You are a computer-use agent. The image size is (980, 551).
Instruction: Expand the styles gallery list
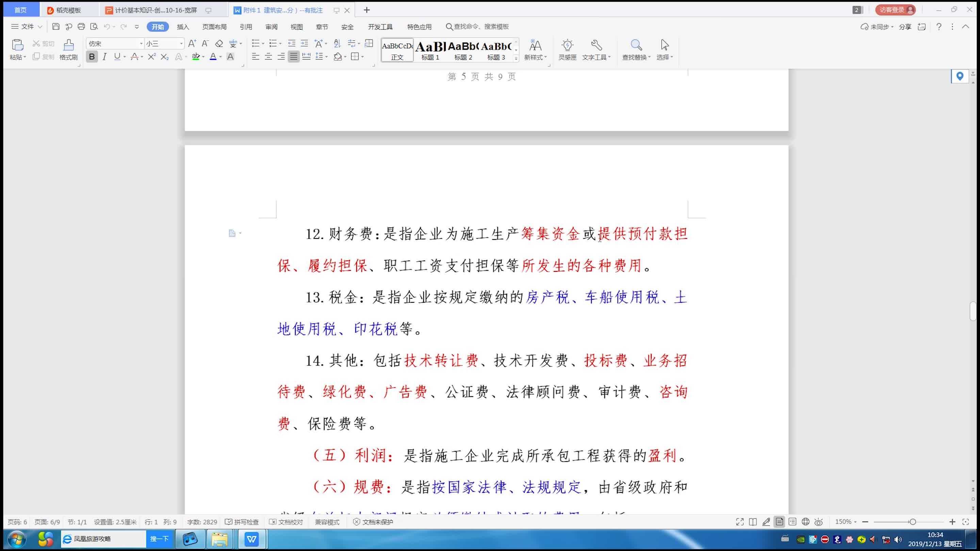516,58
